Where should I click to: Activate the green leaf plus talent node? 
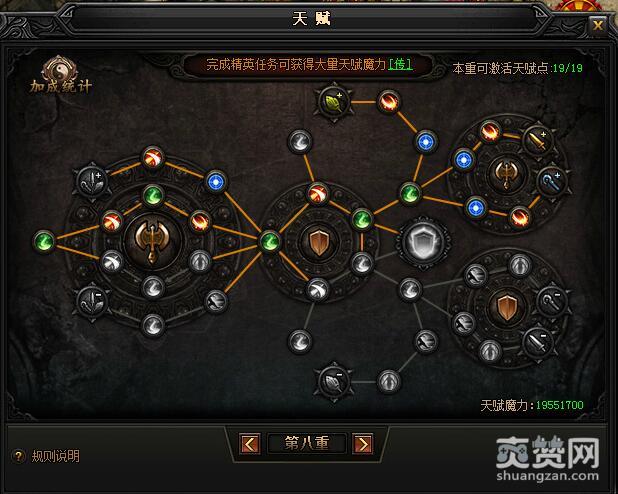(x=334, y=102)
